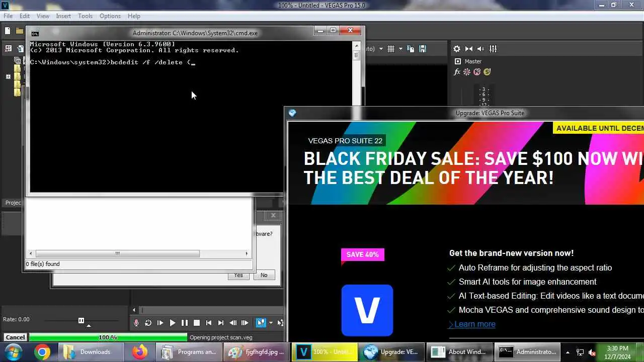
Task: Click the preview overlays grid icon
Action: click(x=391, y=49)
